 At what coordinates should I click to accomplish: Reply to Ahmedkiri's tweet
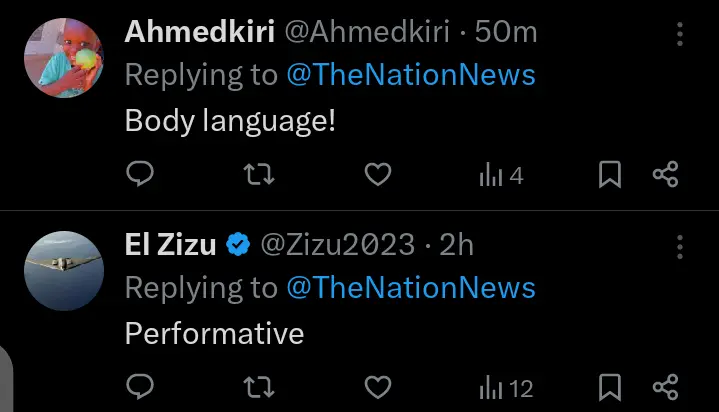pyautogui.click(x=141, y=175)
